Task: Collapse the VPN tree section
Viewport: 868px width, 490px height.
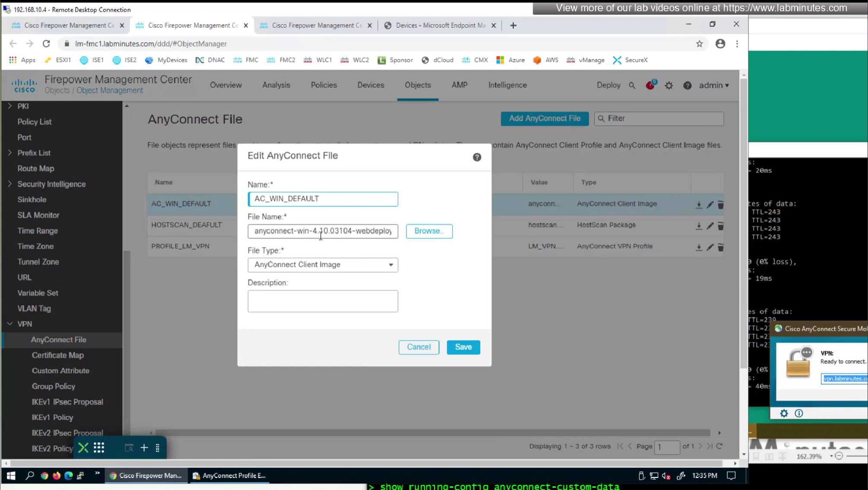Action: pos(10,324)
